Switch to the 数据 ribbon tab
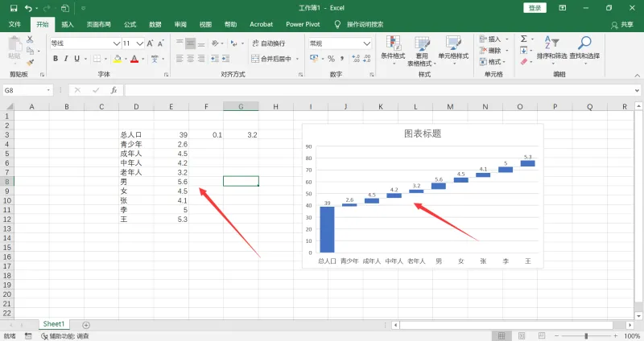 155,24
